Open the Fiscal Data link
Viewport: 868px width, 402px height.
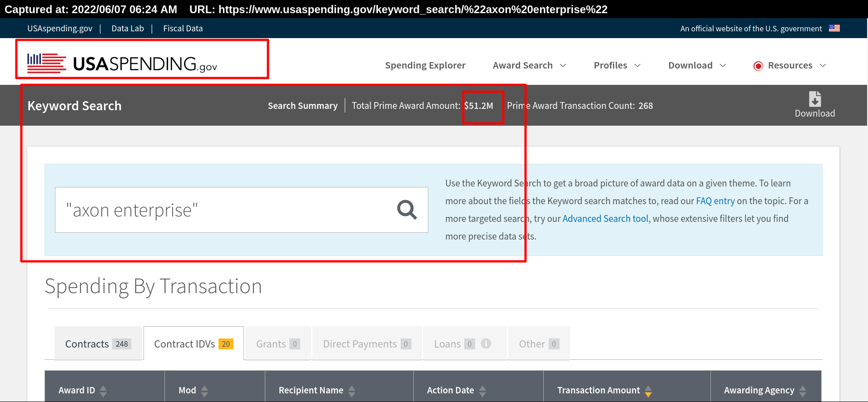183,28
